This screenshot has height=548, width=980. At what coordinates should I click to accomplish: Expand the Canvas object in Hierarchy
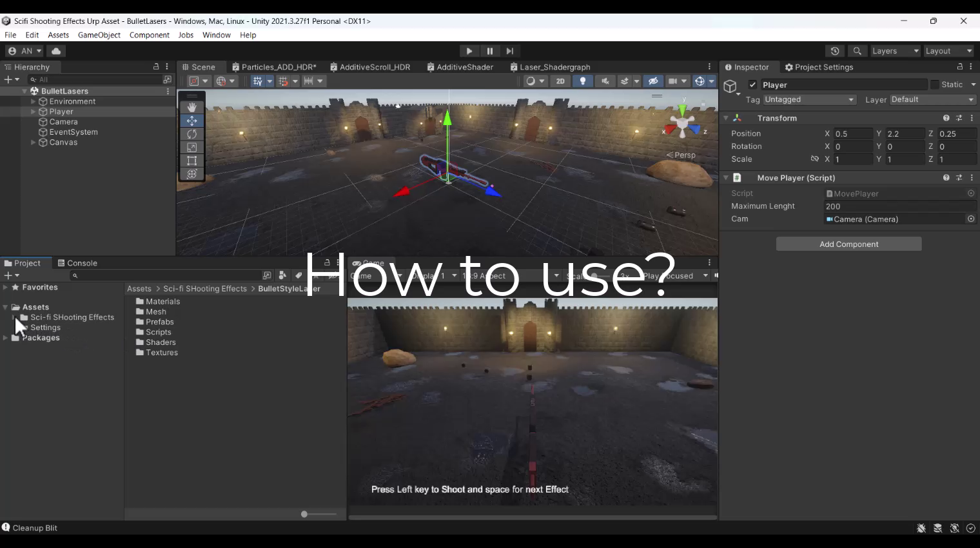tap(34, 142)
